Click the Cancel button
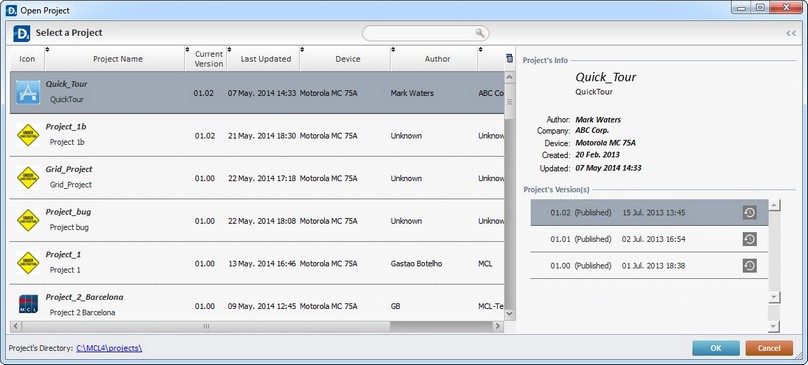Image resolution: width=808 pixels, height=365 pixels. [x=769, y=348]
